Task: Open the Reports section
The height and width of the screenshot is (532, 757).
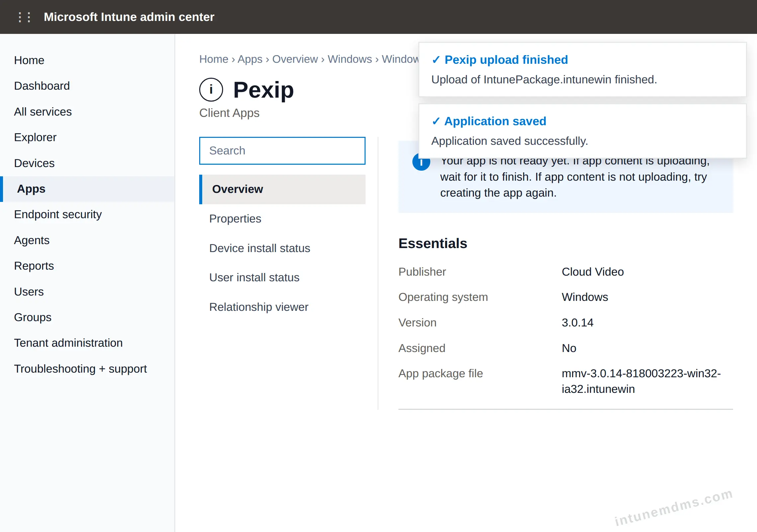Action: (x=34, y=266)
